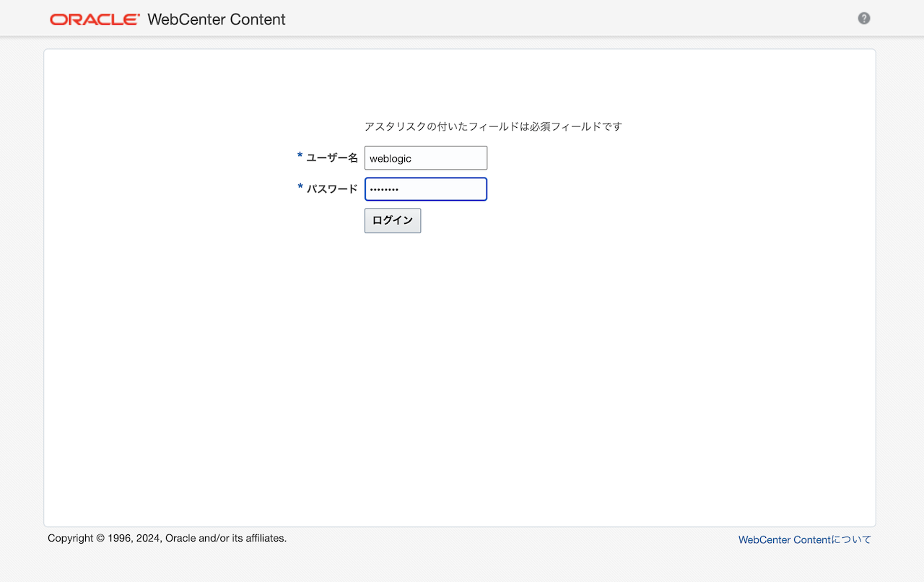Image resolution: width=924 pixels, height=582 pixels.
Task: Focus the パスワード input field
Action: [x=426, y=189]
